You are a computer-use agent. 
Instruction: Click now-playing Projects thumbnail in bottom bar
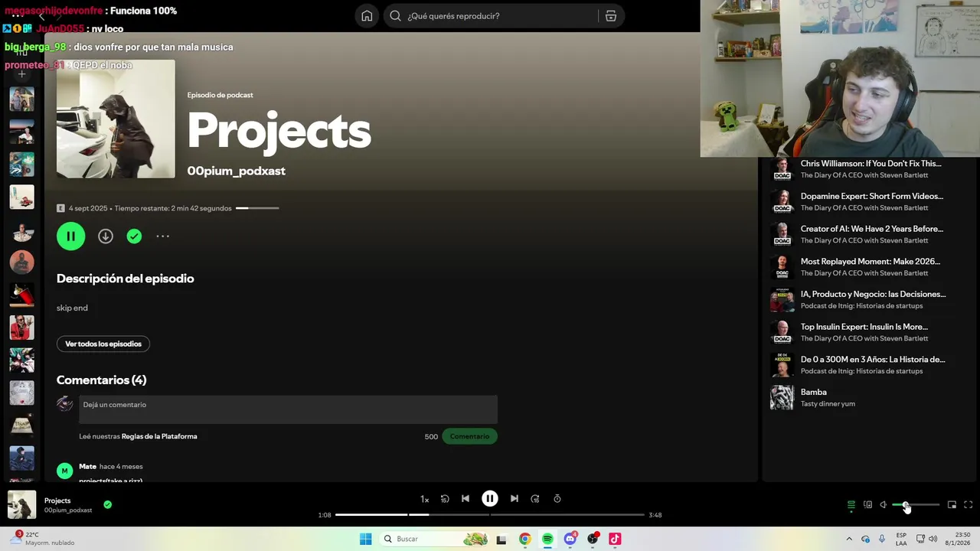pyautogui.click(x=21, y=505)
